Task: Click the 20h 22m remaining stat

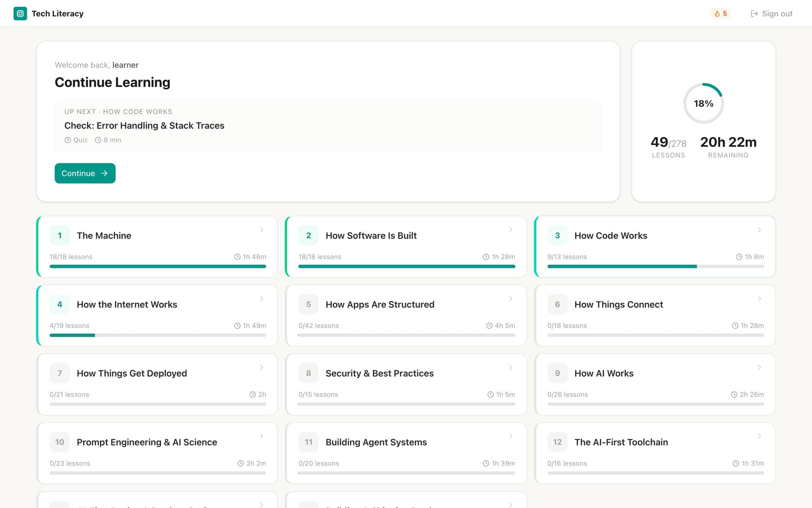Action: [x=728, y=147]
